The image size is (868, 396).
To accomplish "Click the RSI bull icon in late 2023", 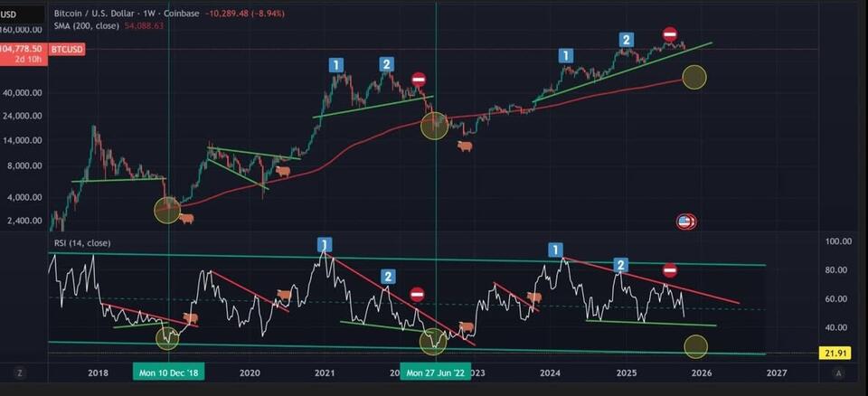I will click(534, 298).
